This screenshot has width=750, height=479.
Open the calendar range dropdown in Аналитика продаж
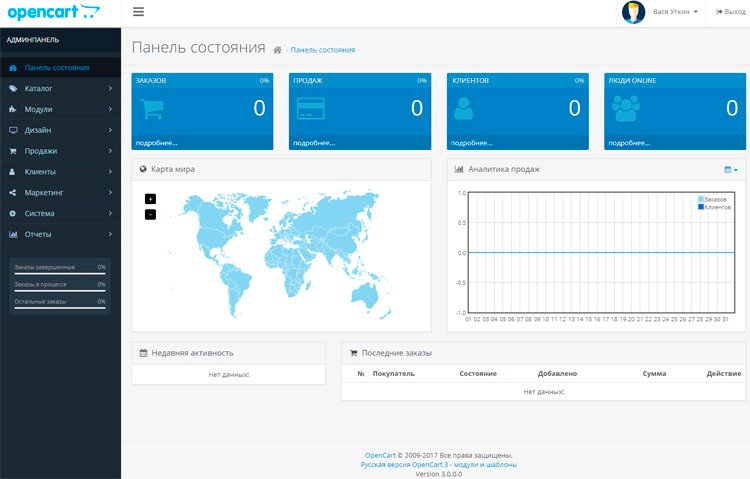(x=730, y=169)
